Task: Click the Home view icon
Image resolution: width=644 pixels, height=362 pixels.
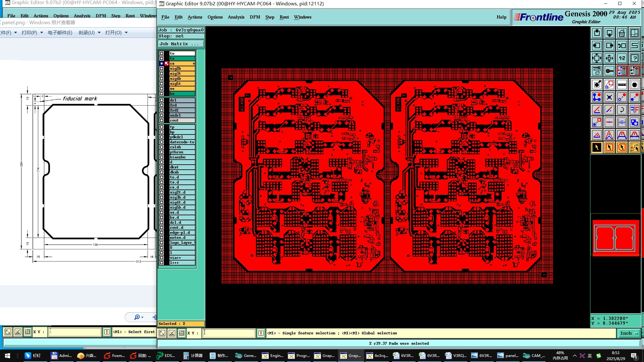Action: tap(622, 33)
